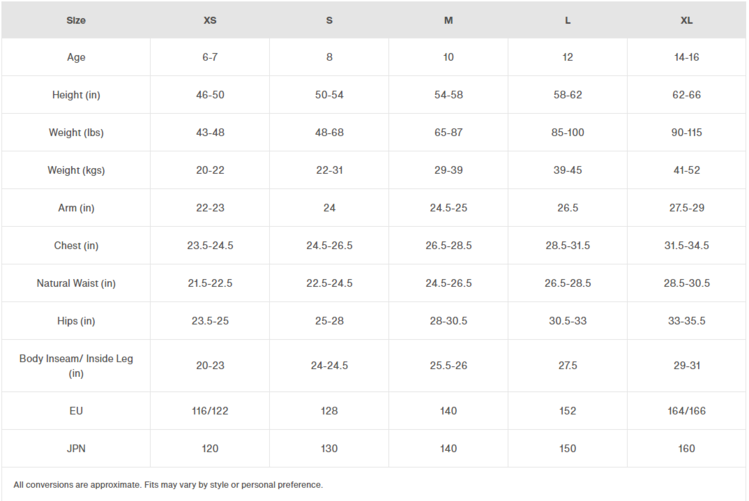This screenshot has width=749, height=501.
Task: Click the 116/122 EU size cell
Action: pyautogui.click(x=210, y=411)
